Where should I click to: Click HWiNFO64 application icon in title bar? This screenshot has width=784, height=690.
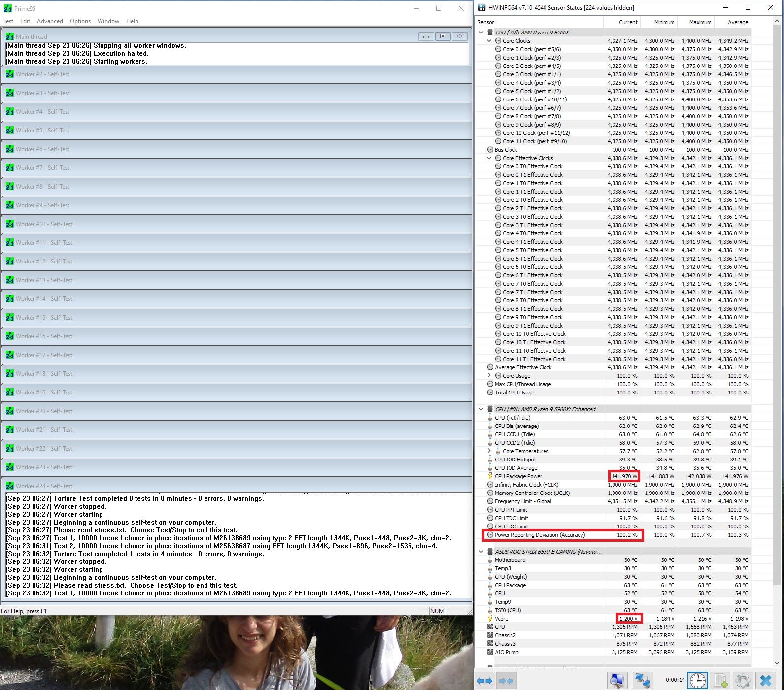(481, 7)
